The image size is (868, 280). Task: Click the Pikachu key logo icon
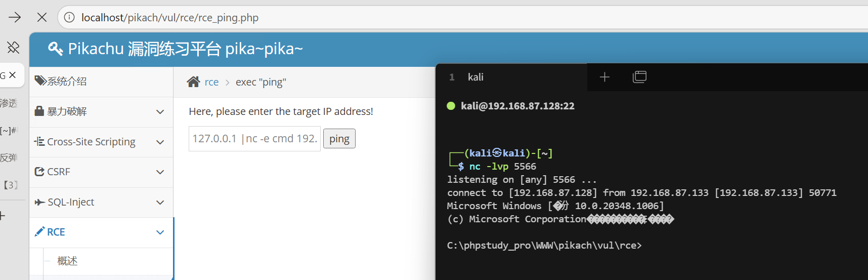pyautogui.click(x=55, y=49)
